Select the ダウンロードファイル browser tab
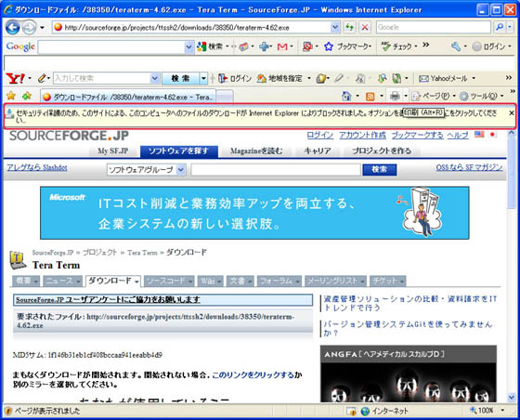This screenshot has width=520, height=420. tap(128, 97)
